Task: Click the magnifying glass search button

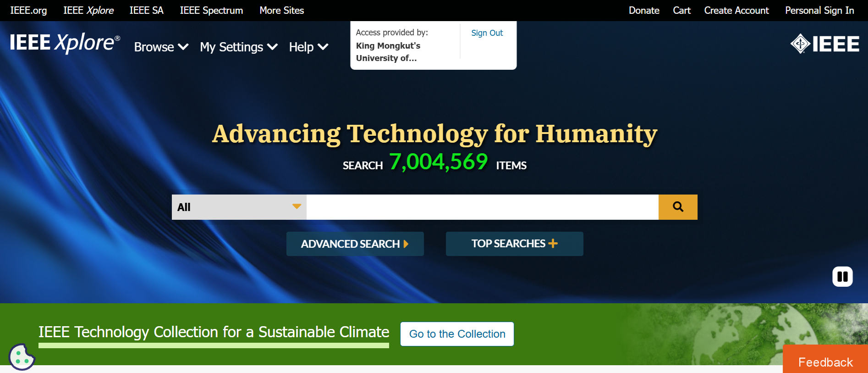Action: pyautogui.click(x=678, y=207)
